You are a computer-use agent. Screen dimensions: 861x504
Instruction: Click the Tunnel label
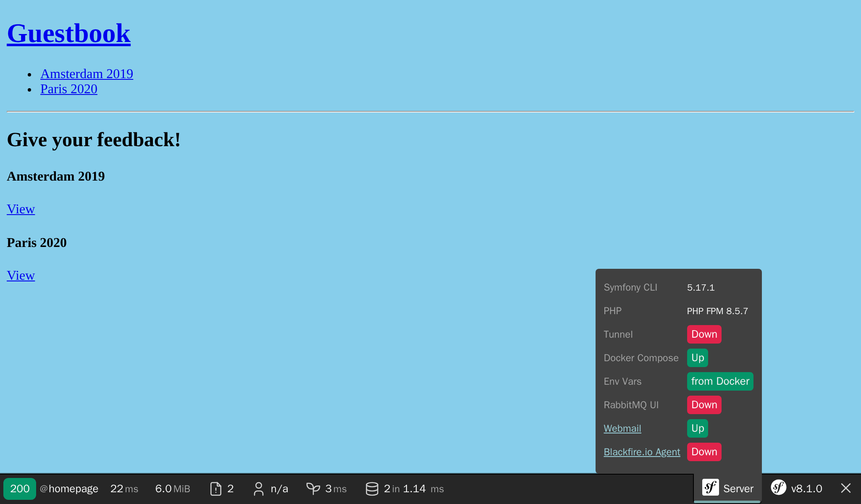pos(618,335)
